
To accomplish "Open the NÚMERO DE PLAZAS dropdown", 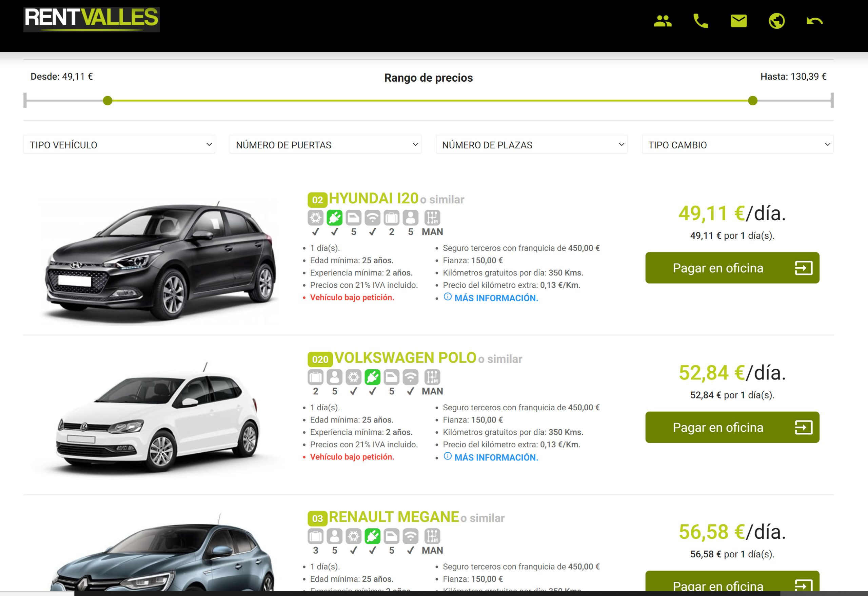I will (532, 145).
